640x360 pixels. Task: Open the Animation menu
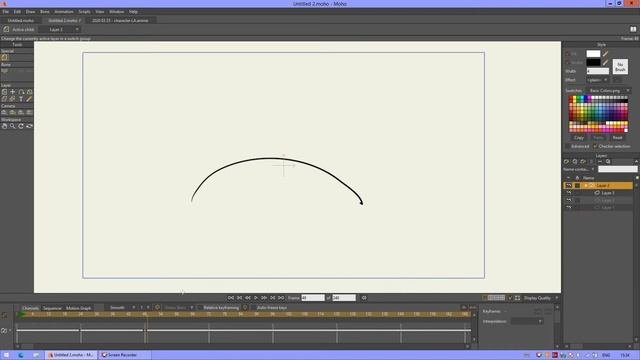[64, 12]
